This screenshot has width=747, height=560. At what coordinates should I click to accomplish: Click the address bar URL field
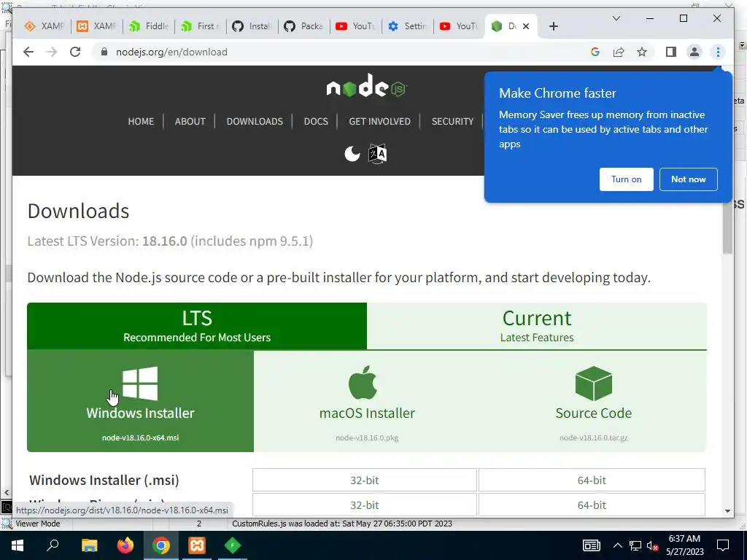(x=343, y=52)
